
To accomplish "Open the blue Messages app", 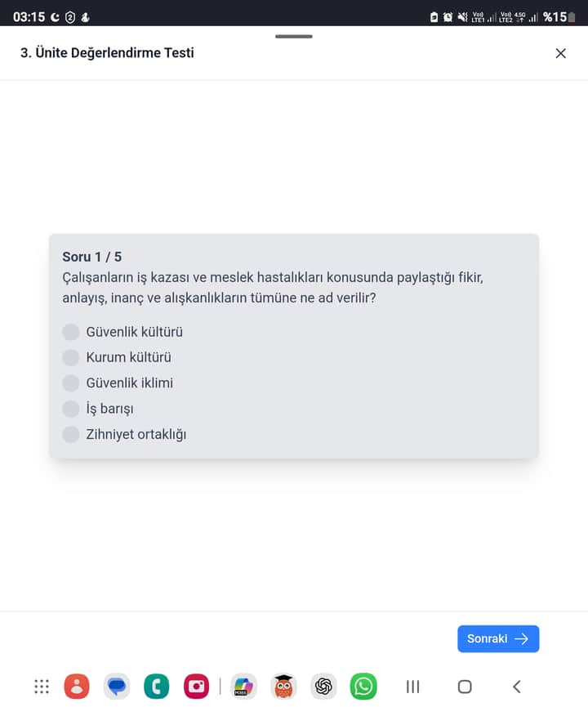I will tap(117, 687).
